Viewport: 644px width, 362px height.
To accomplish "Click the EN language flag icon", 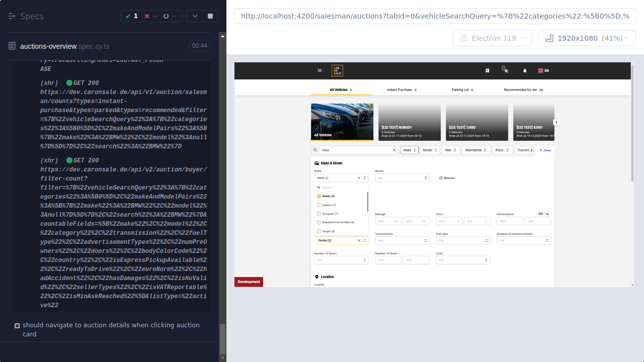I will pyautogui.click(x=540, y=70).
